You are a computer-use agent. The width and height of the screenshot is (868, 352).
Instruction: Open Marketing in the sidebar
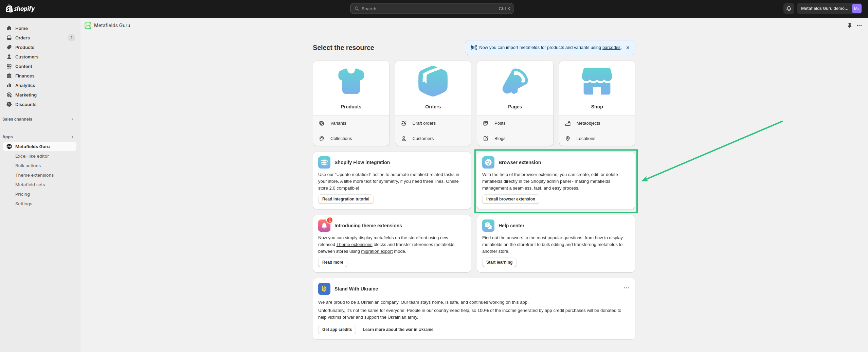click(x=39, y=95)
